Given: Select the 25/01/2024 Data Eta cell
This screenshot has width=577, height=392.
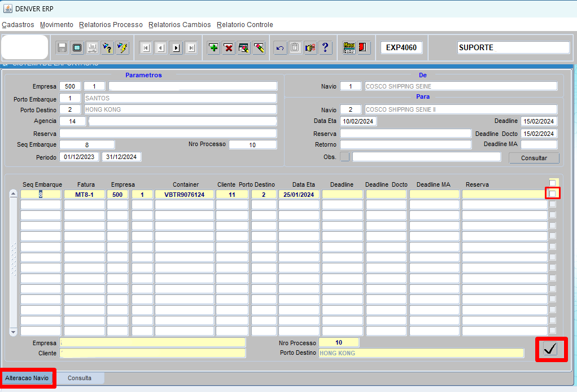Looking at the screenshot, I should [299, 195].
